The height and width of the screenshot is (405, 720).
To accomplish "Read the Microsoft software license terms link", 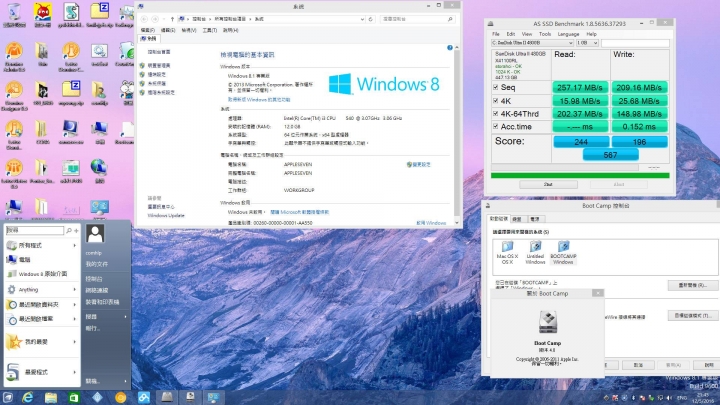I will click(299, 212).
